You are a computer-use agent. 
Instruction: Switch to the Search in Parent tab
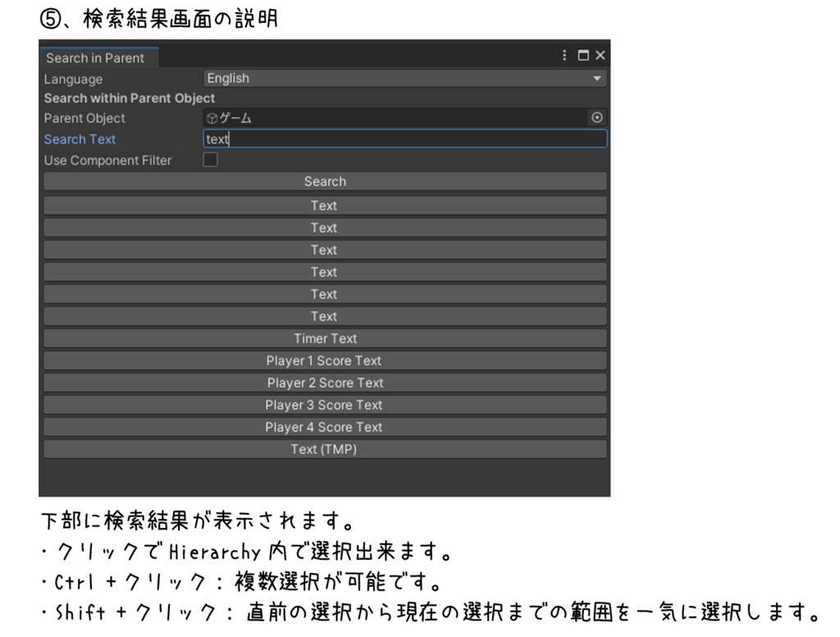pyautogui.click(x=98, y=57)
